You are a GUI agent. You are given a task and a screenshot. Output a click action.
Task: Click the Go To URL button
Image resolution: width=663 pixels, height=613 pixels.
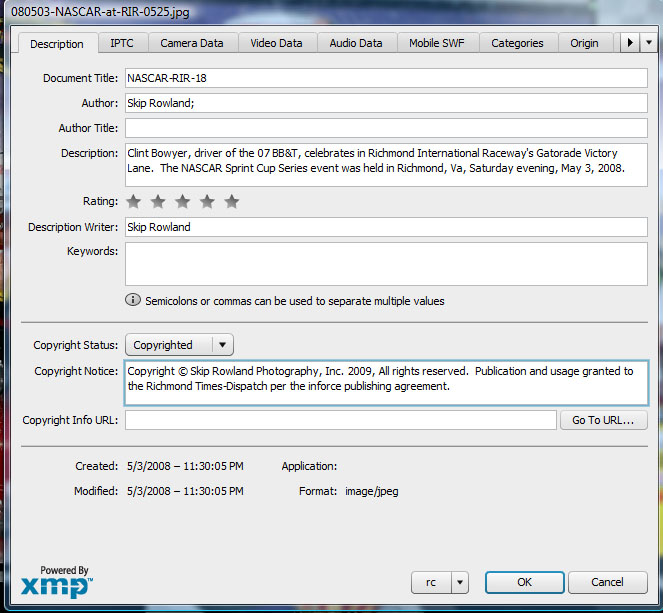pos(603,420)
